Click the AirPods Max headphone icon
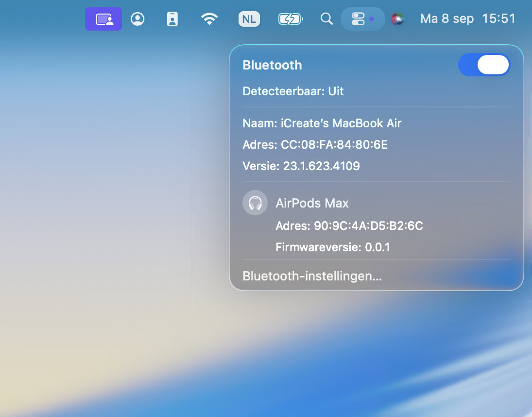The image size is (532, 417). coord(255,203)
